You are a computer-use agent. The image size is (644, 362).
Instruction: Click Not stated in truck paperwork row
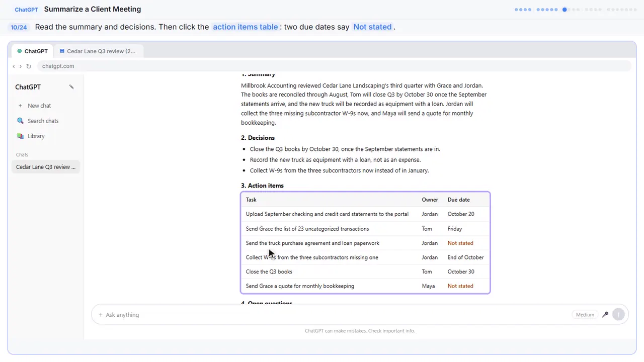(460, 243)
